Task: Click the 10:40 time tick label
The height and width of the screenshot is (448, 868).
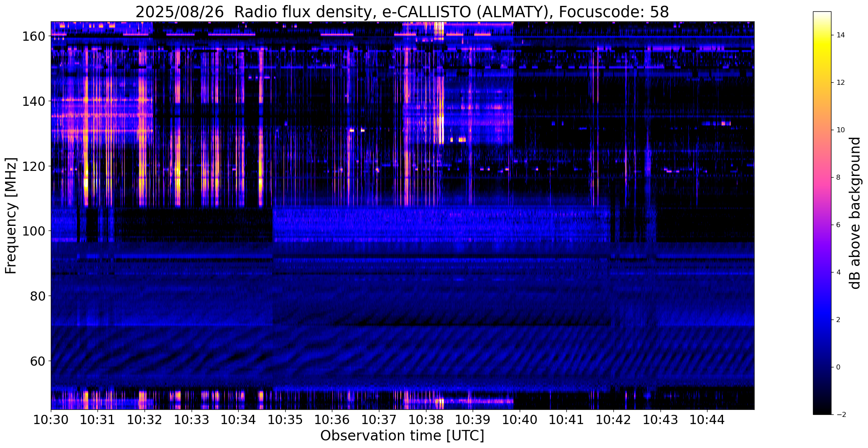Action: [x=520, y=419]
